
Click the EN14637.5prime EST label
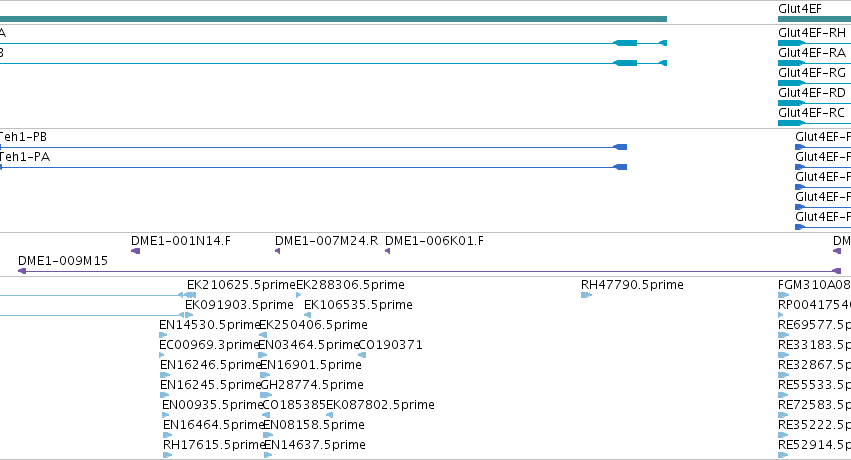(315, 445)
